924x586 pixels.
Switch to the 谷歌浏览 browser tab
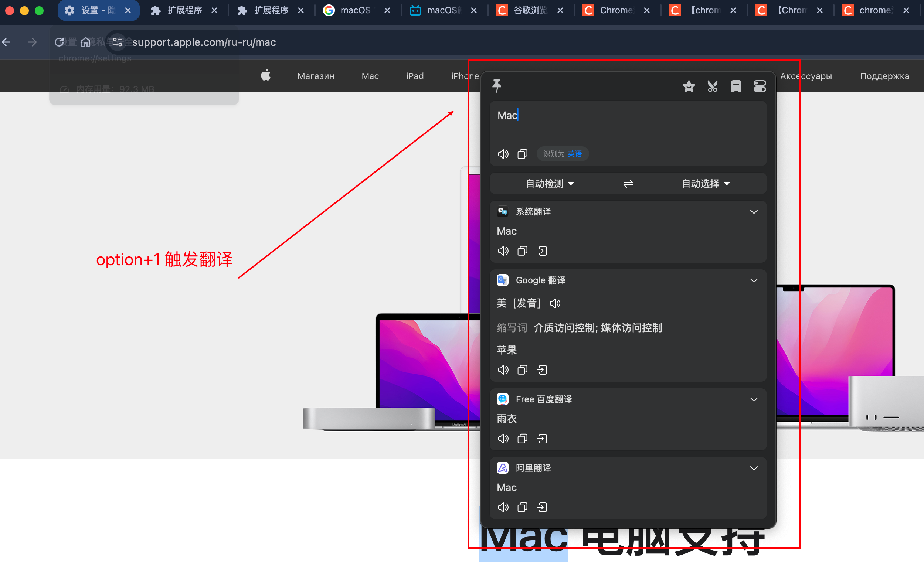530,10
